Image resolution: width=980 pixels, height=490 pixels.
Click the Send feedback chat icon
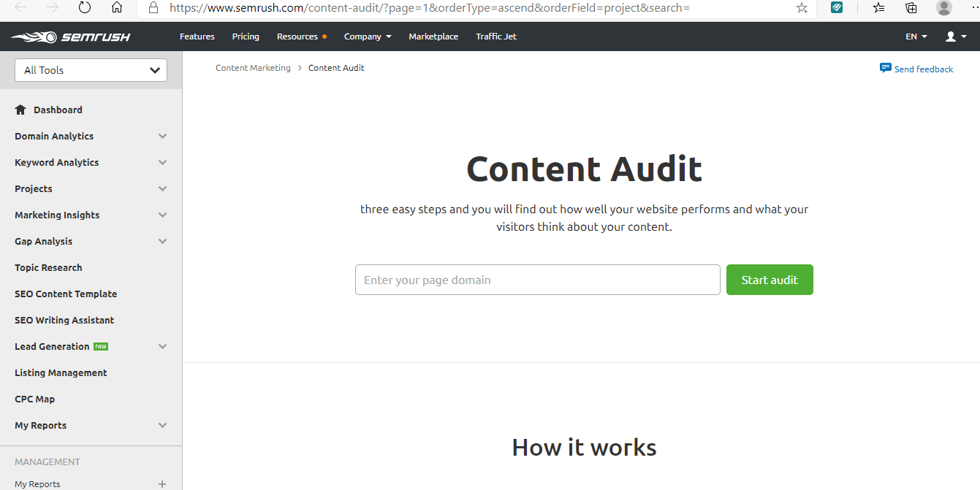point(886,69)
